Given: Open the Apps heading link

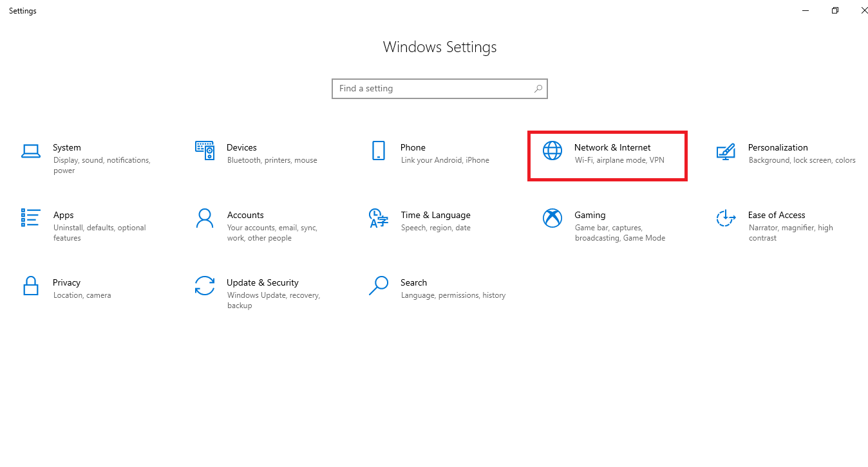Looking at the screenshot, I should pos(64,215).
